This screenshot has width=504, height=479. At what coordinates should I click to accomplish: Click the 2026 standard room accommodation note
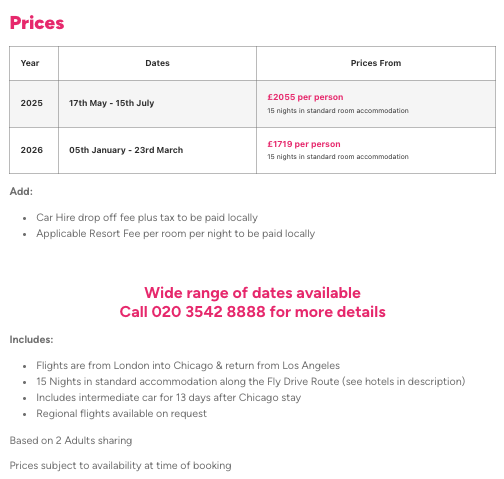point(338,157)
